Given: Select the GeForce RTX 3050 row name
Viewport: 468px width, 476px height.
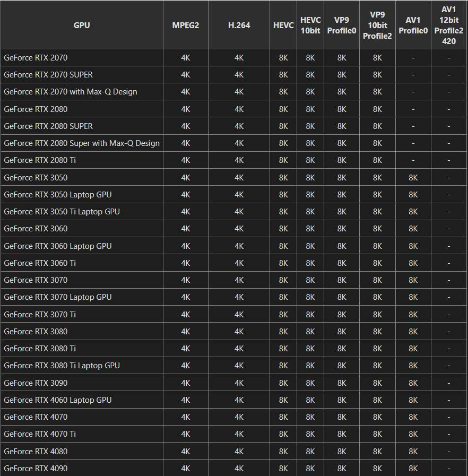Looking at the screenshot, I should click(36, 177).
